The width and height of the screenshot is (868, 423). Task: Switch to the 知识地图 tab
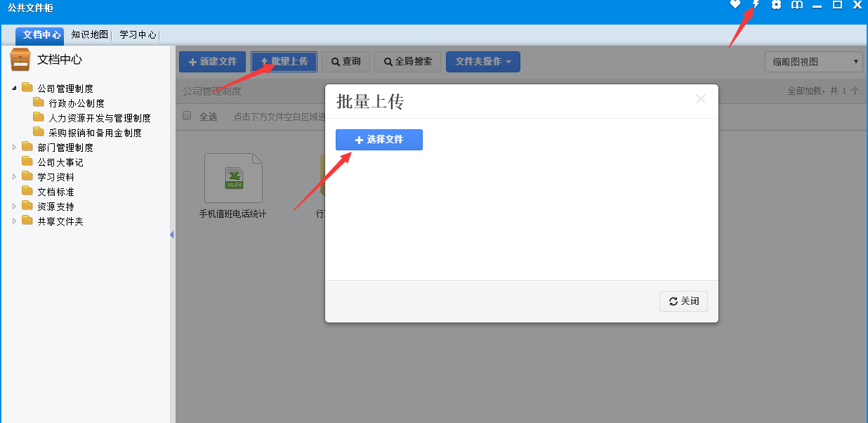pyautogui.click(x=89, y=34)
